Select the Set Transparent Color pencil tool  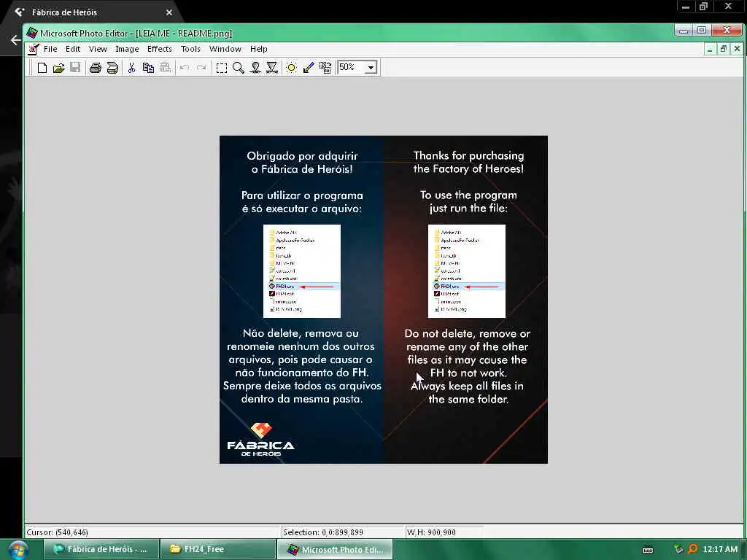tap(309, 68)
